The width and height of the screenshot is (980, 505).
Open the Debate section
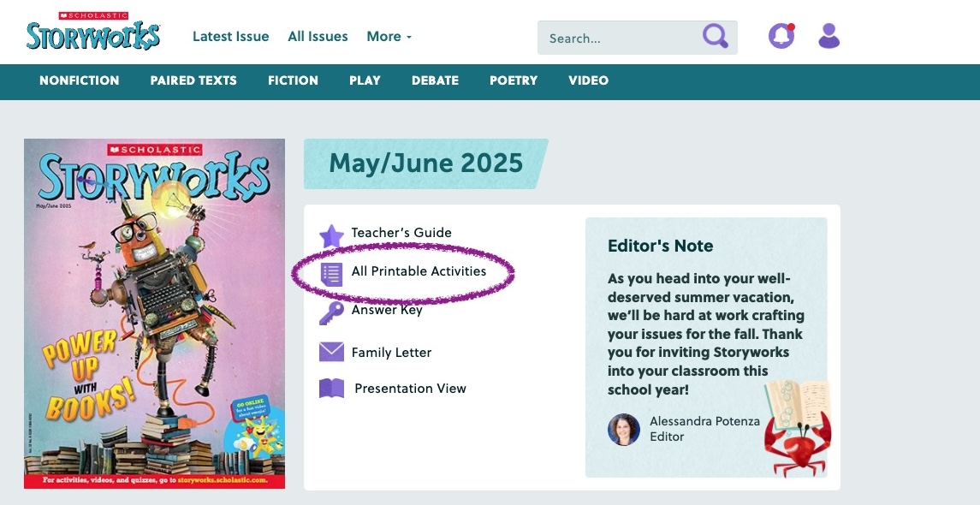point(435,80)
